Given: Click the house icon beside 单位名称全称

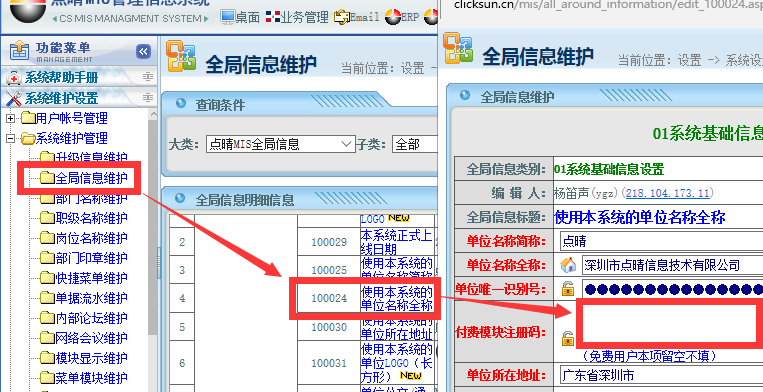Looking at the screenshot, I should [x=567, y=265].
